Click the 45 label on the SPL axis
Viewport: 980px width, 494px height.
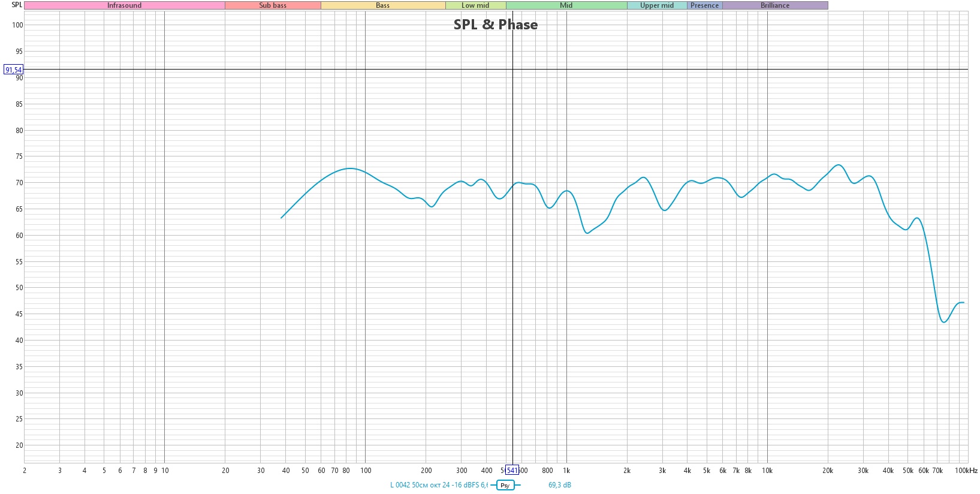click(19, 314)
